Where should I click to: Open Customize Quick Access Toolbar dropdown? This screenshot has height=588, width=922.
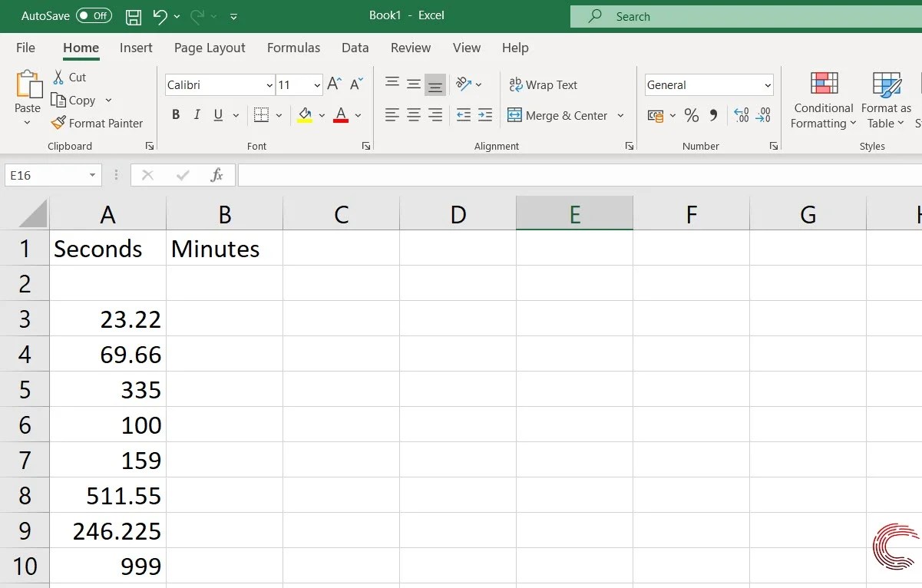coord(233,16)
